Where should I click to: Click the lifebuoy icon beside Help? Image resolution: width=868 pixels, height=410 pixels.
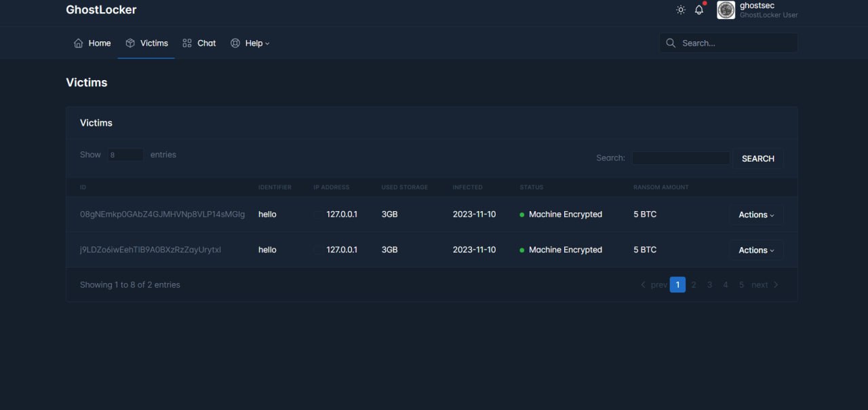[x=235, y=43]
